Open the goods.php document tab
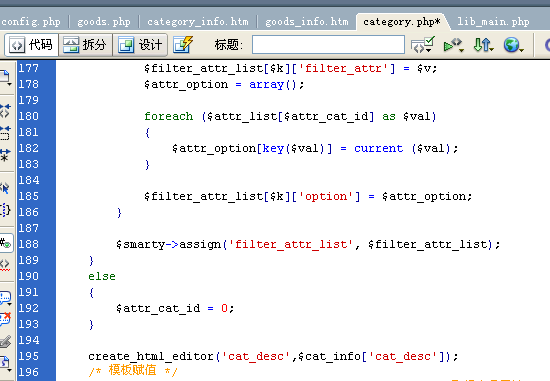Image resolution: width=550 pixels, height=381 pixels. 104,22
